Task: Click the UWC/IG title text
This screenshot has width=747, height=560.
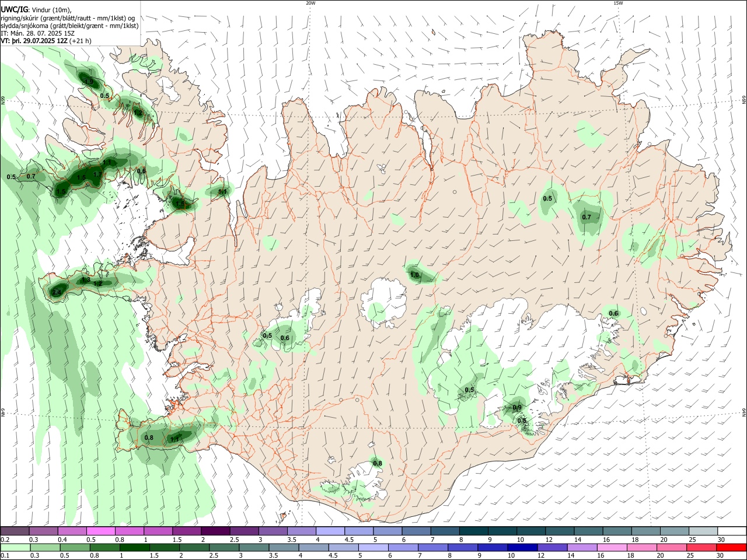Action: (x=14, y=10)
